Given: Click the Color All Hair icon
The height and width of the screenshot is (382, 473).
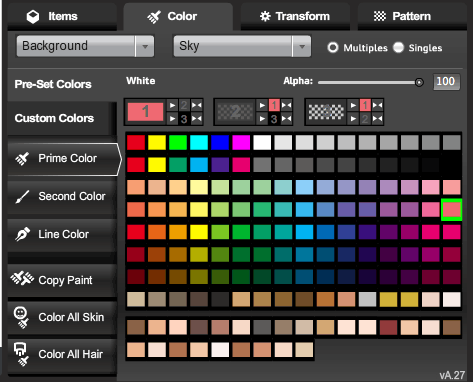Looking at the screenshot, I should click(x=21, y=354).
